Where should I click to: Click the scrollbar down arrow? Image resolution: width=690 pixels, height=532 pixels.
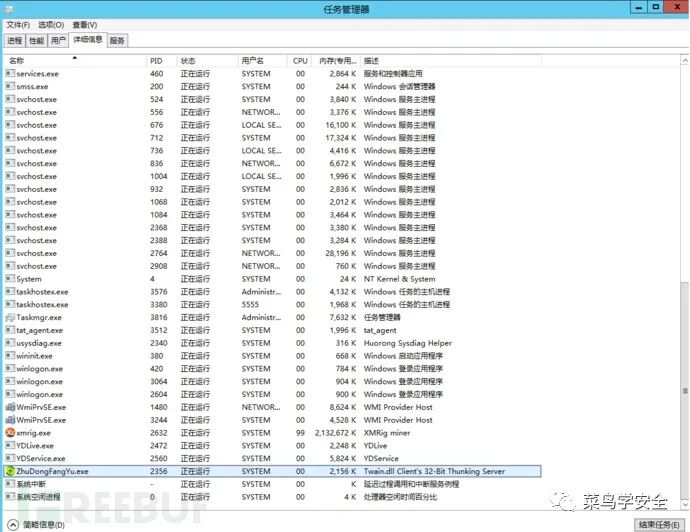click(685, 505)
